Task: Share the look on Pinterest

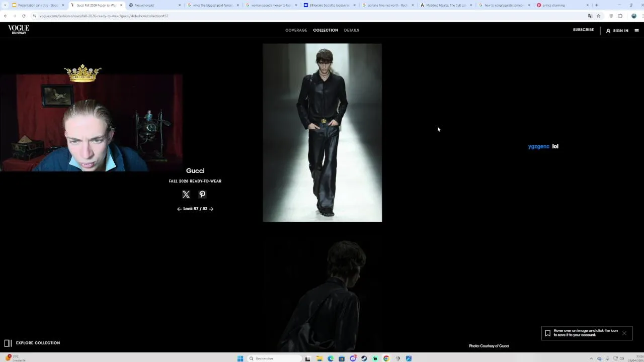Action: [202, 195]
